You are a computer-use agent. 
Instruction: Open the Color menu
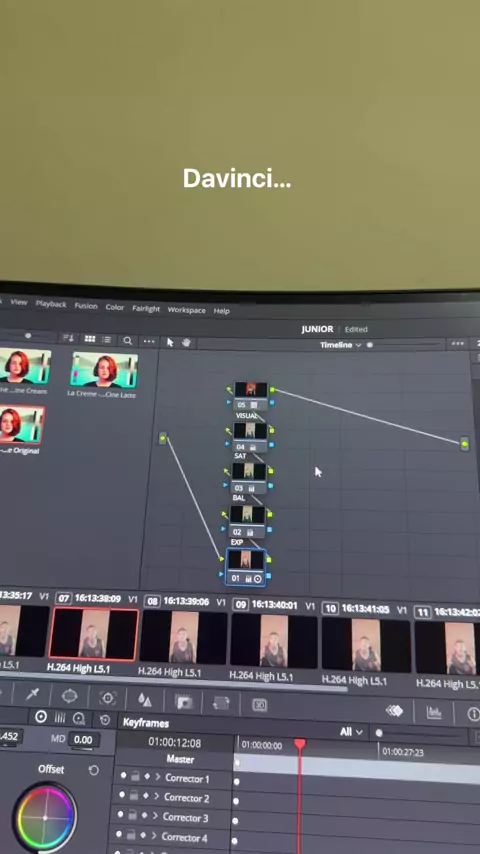[114, 307]
